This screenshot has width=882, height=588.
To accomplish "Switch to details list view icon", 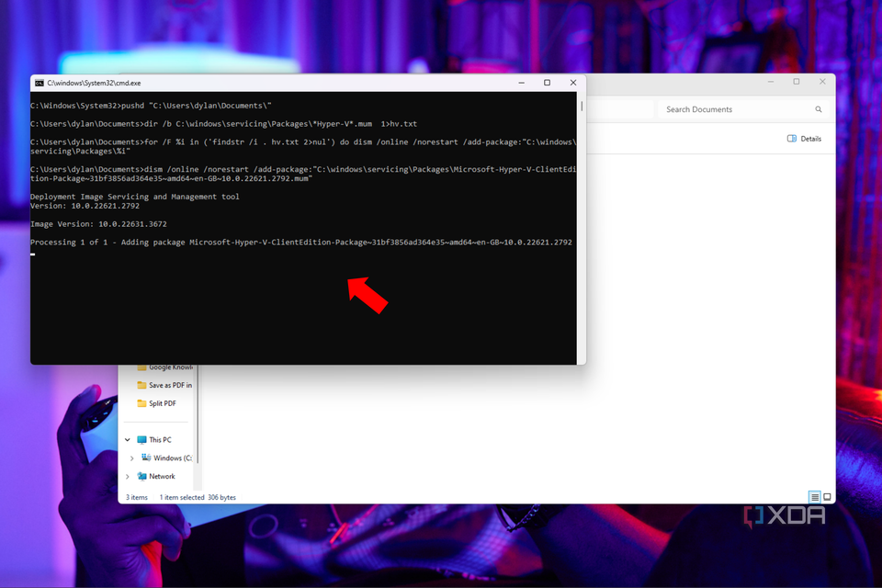I will (x=815, y=497).
